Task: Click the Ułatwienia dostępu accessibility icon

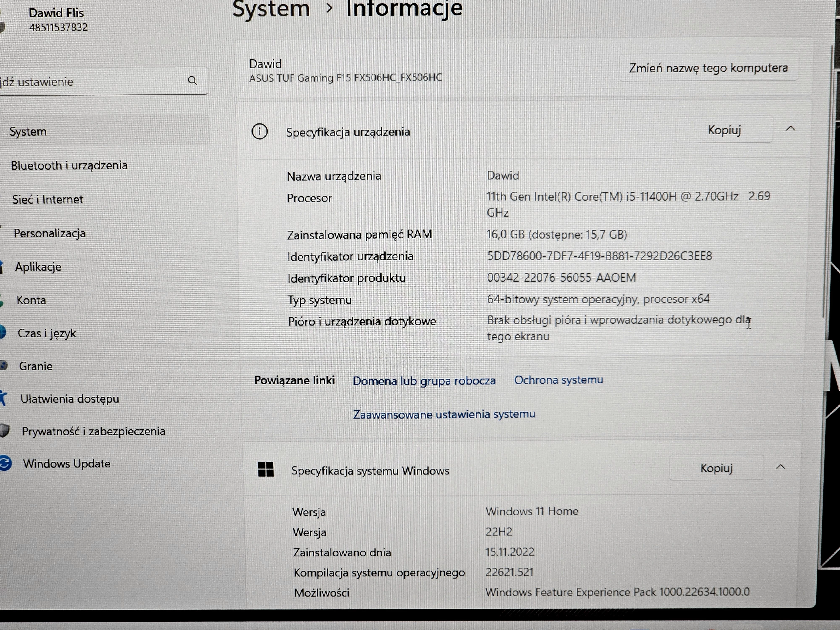Action: pyautogui.click(x=4, y=398)
